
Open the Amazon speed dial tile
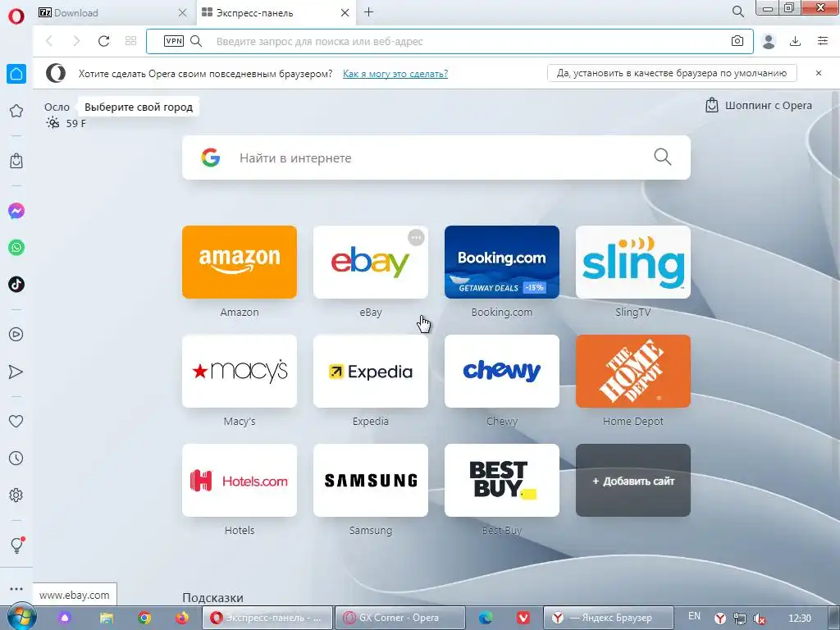(x=240, y=262)
